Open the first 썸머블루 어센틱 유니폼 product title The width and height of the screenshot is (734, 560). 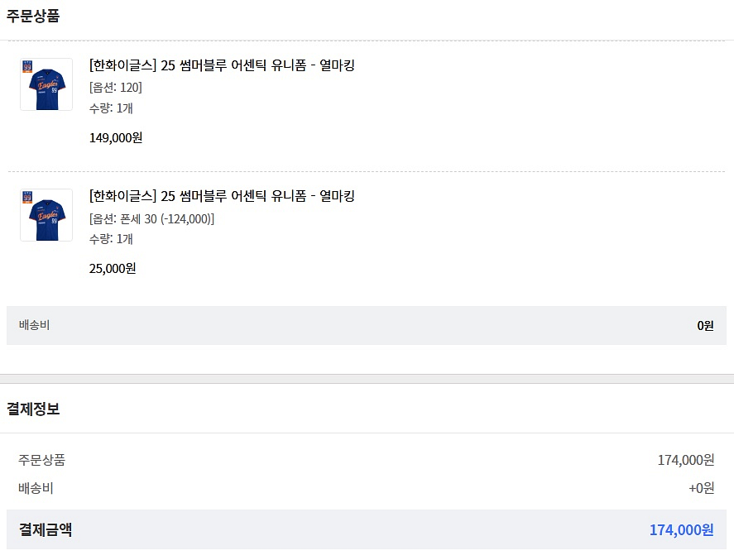[x=222, y=65]
